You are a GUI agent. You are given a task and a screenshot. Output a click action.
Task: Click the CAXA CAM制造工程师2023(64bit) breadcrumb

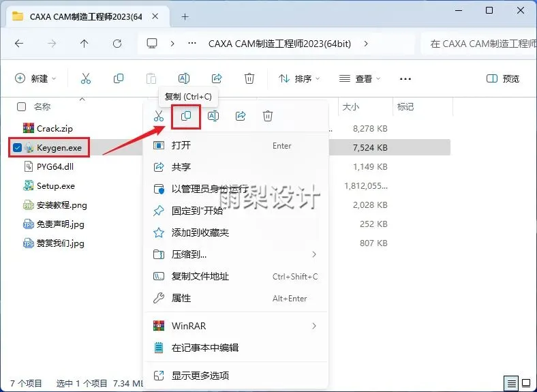click(279, 44)
